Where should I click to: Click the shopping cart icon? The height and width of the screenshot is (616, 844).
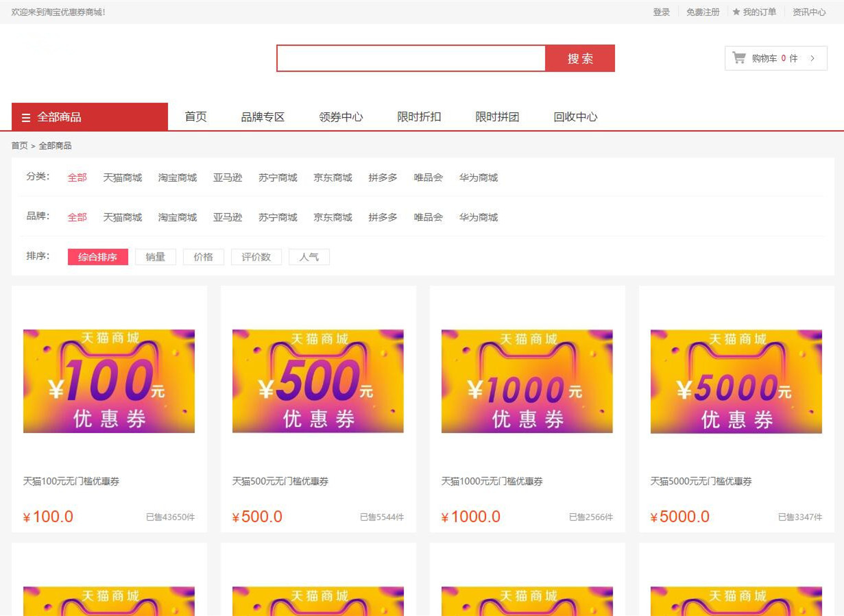click(x=739, y=58)
